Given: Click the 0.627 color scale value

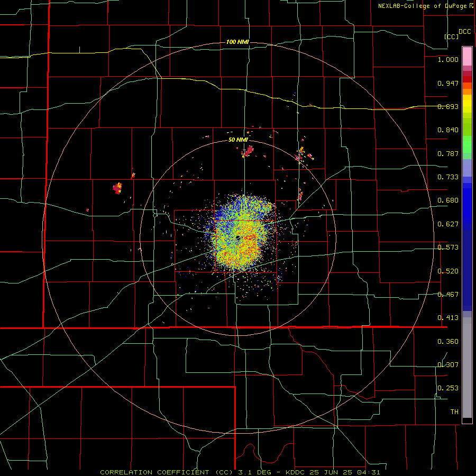Looking at the screenshot, I should 448,224.
